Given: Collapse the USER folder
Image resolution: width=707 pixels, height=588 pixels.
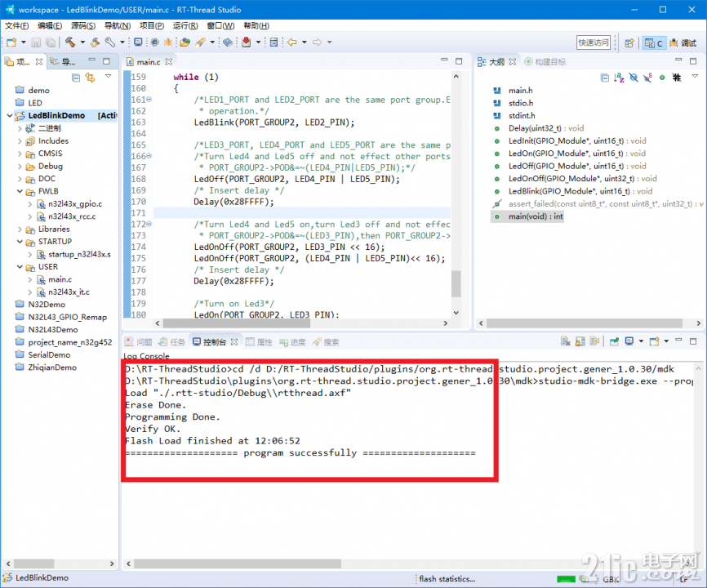Looking at the screenshot, I should click(x=20, y=267).
